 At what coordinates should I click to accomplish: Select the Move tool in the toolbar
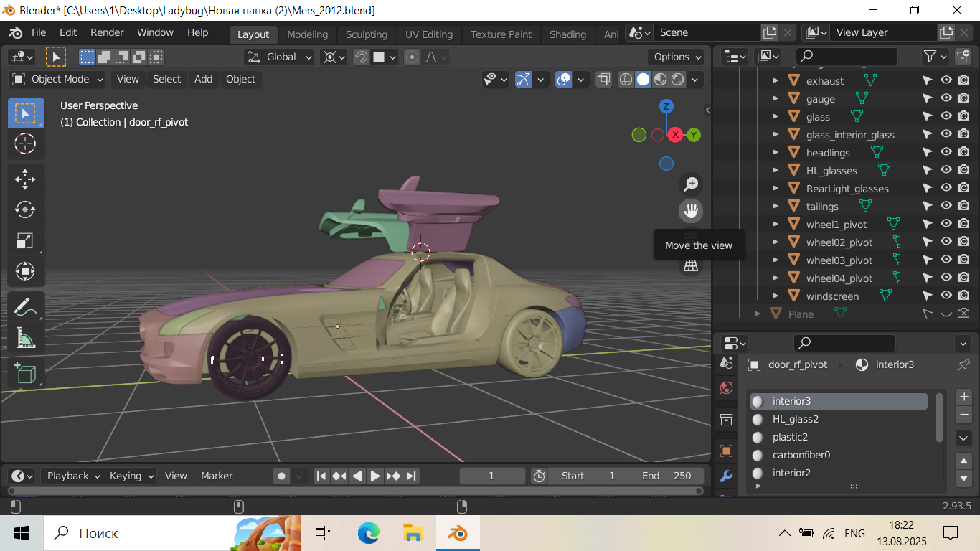point(25,179)
